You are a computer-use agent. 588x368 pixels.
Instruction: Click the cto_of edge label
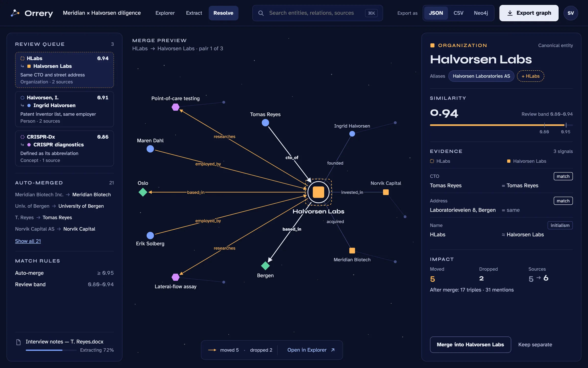click(x=292, y=158)
